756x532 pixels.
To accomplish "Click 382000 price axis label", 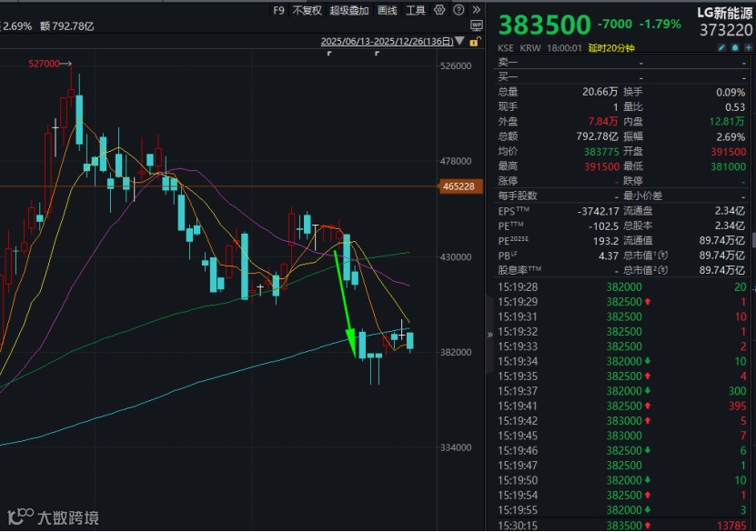I will 456,353.
